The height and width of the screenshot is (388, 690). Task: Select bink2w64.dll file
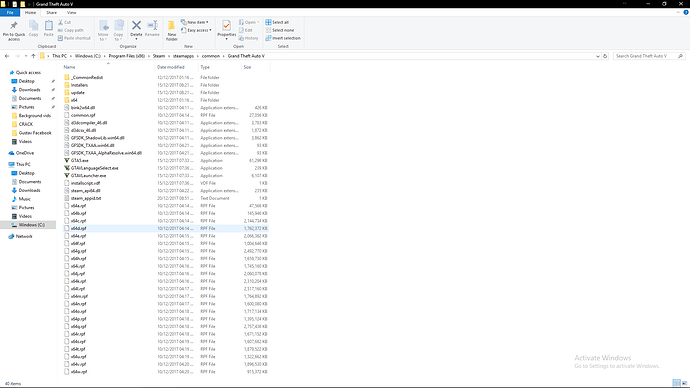pyautogui.click(x=83, y=108)
